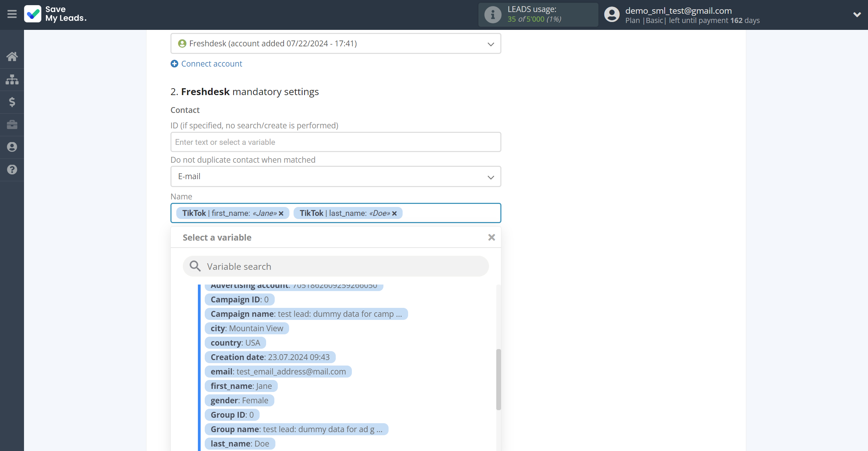Open the hamburger menu

pos(12,14)
